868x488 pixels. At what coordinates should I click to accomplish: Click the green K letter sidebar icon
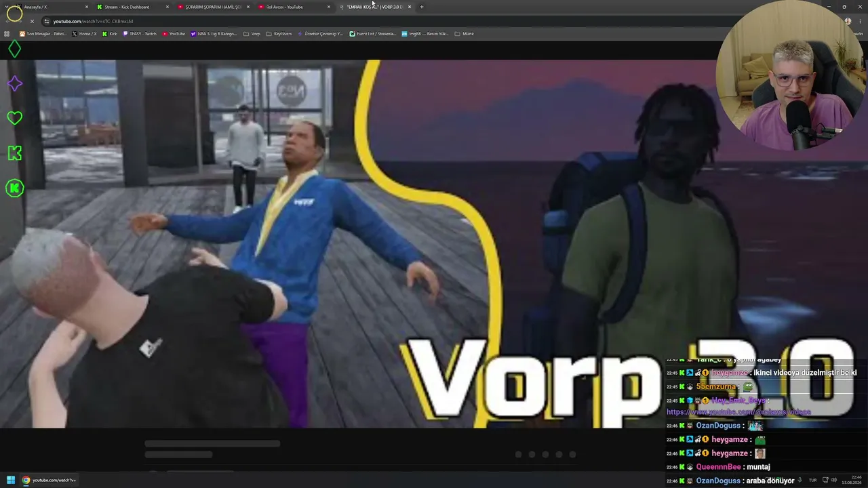tap(14, 153)
